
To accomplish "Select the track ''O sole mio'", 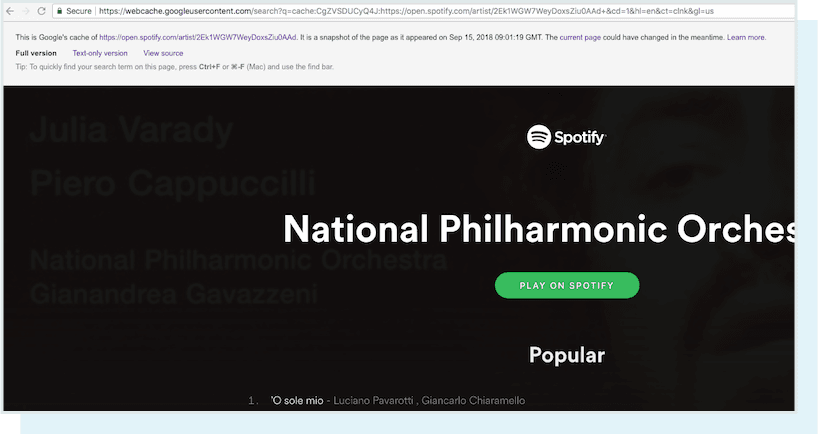I will point(297,401).
